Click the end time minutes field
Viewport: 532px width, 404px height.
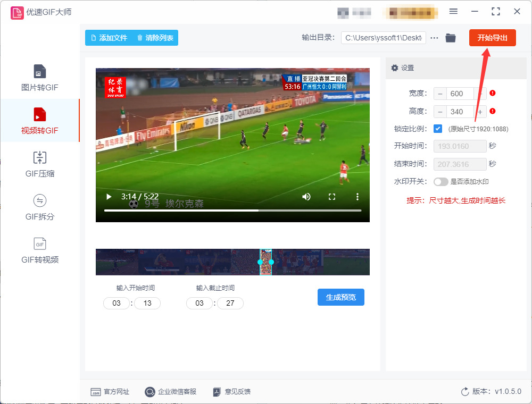(x=199, y=303)
